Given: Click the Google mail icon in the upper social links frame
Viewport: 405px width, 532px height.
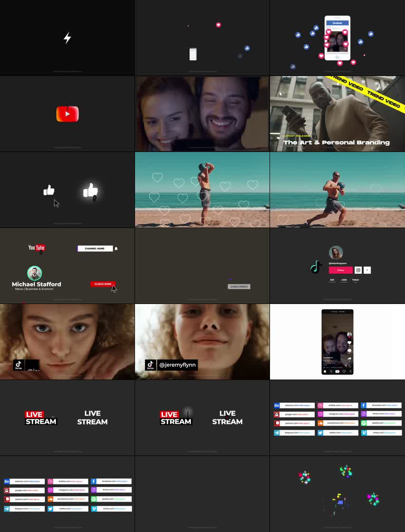Looking at the screenshot, I should (x=277, y=414).
